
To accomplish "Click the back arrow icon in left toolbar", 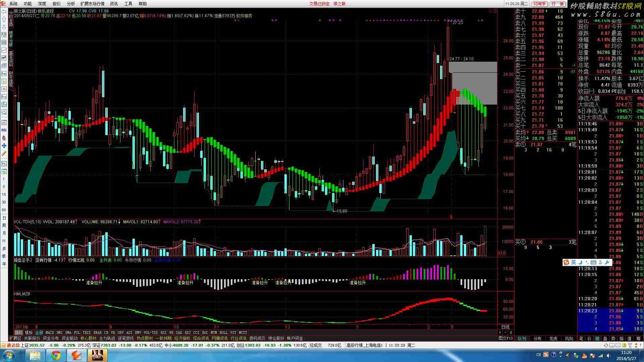I will click(4, 11).
